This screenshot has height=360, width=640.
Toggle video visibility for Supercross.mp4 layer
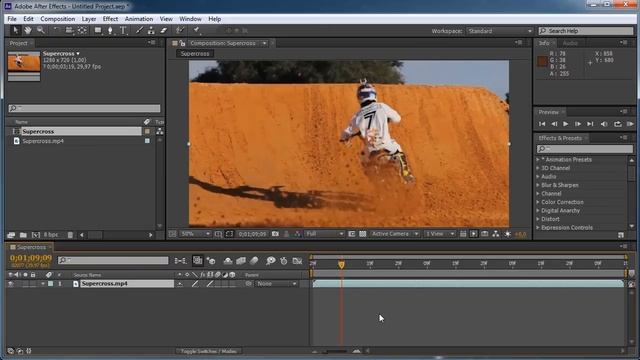(x=11, y=284)
